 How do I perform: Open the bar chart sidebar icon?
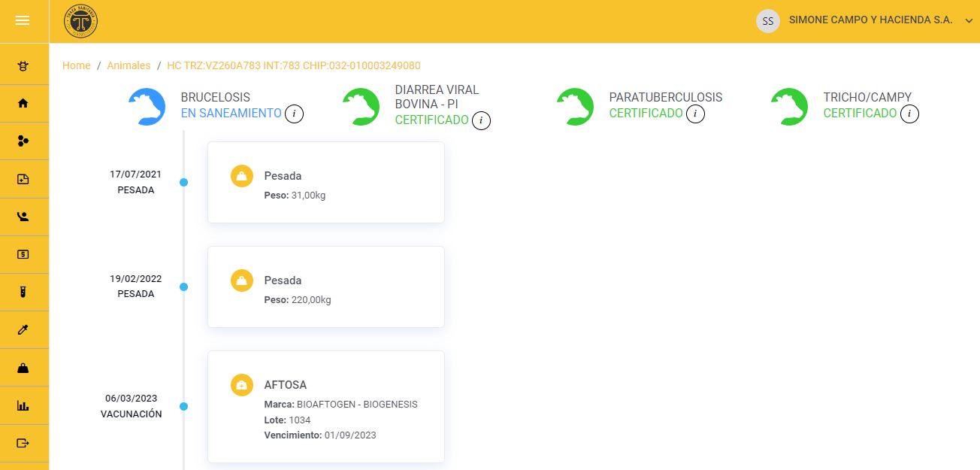click(x=23, y=405)
